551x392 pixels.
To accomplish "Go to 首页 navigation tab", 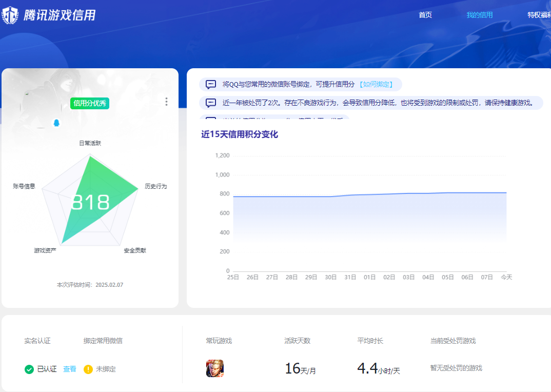I will point(425,15).
